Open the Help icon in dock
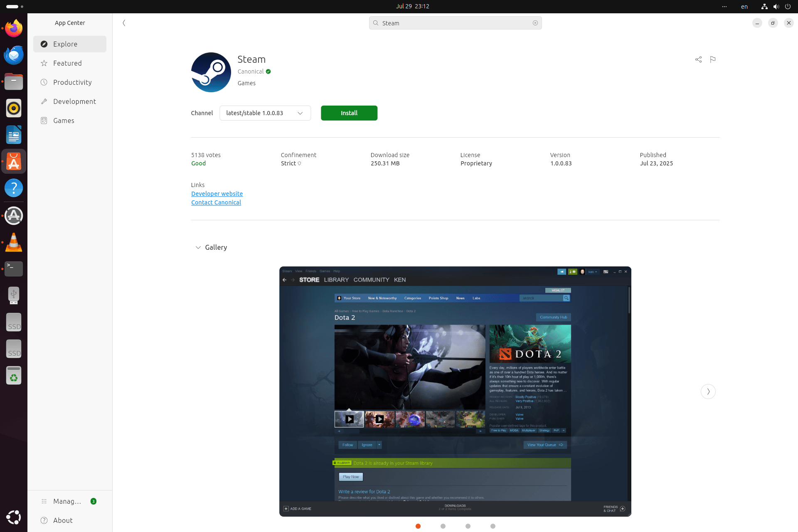Image resolution: width=798 pixels, height=532 pixels. tap(14, 188)
